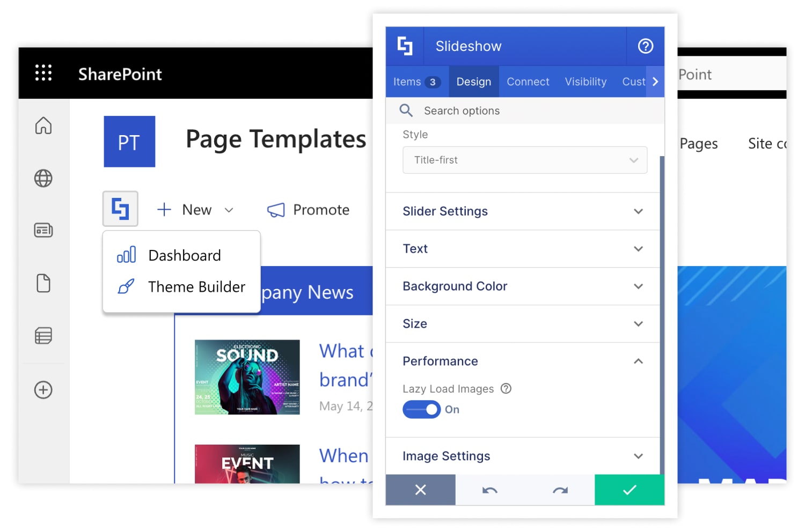The image size is (805, 532).
Task: Click the search magnifier icon
Action: tap(406, 110)
